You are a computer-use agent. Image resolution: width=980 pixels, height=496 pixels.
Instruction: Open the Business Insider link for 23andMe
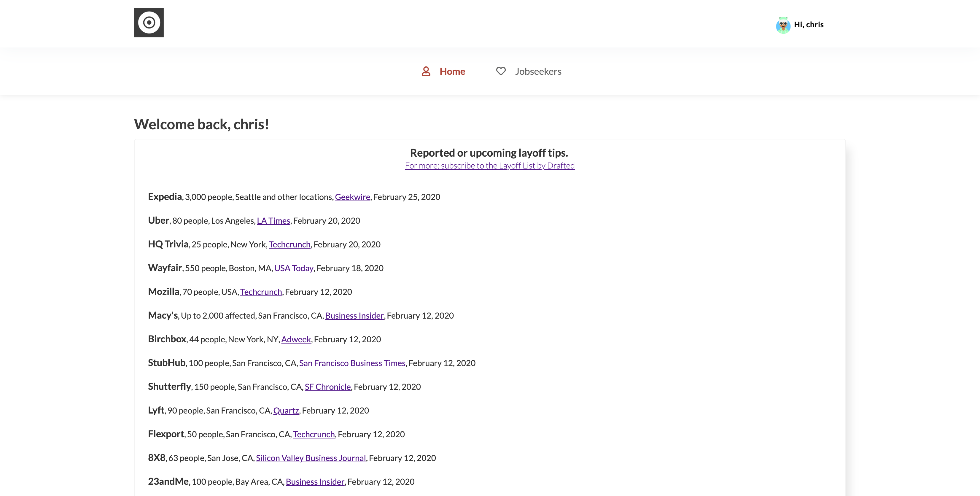pyautogui.click(x=315, y=482)
